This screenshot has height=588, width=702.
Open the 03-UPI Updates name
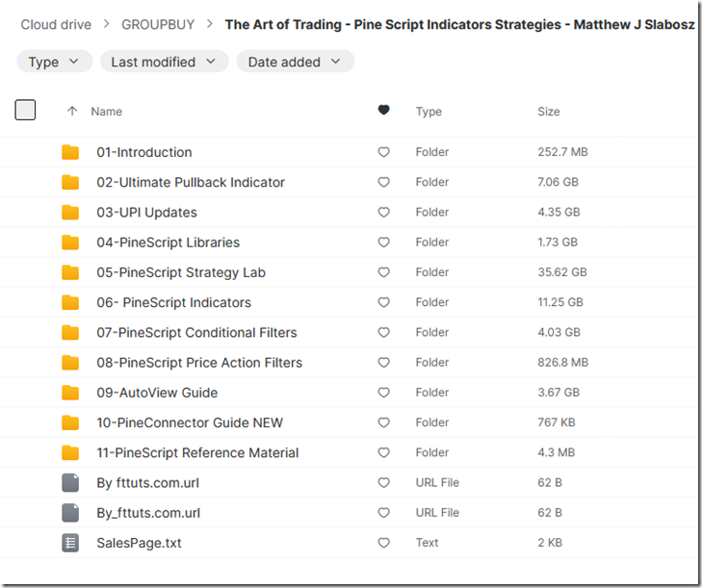146,212
